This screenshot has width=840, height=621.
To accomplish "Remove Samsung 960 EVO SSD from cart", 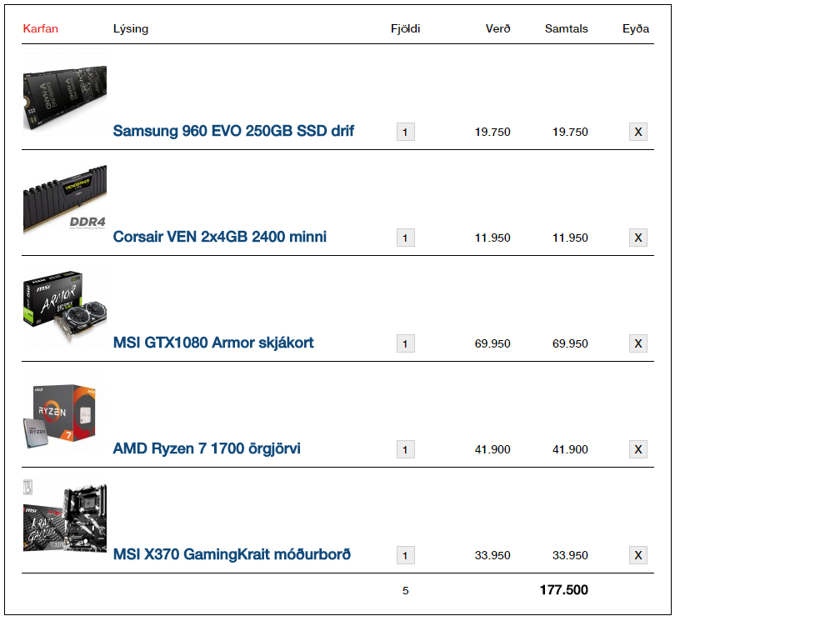I will click(638, 132).
